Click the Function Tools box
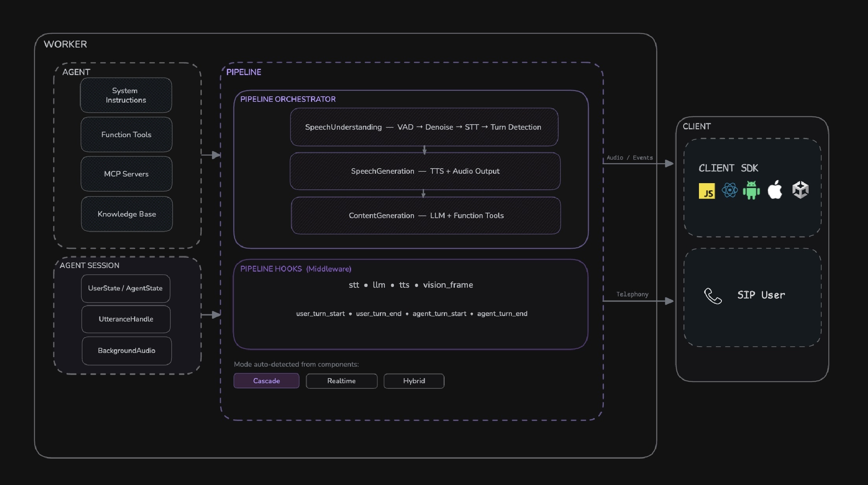This screenshot has height=485, width=868. [126, 135]
